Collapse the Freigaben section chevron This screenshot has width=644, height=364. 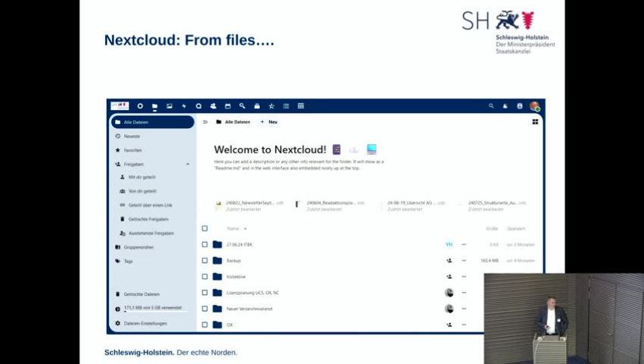pyautogui.click(x=188, y=164)
